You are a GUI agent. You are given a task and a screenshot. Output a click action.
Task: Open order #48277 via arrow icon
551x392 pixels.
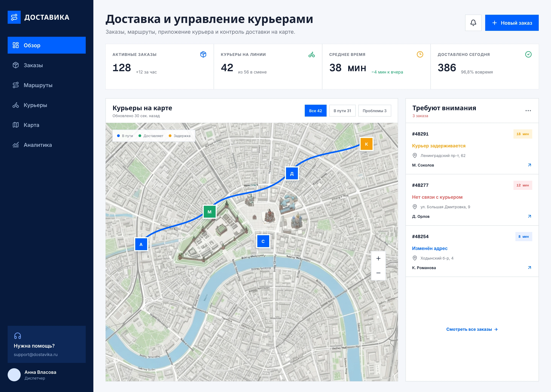tap(529, 216)
